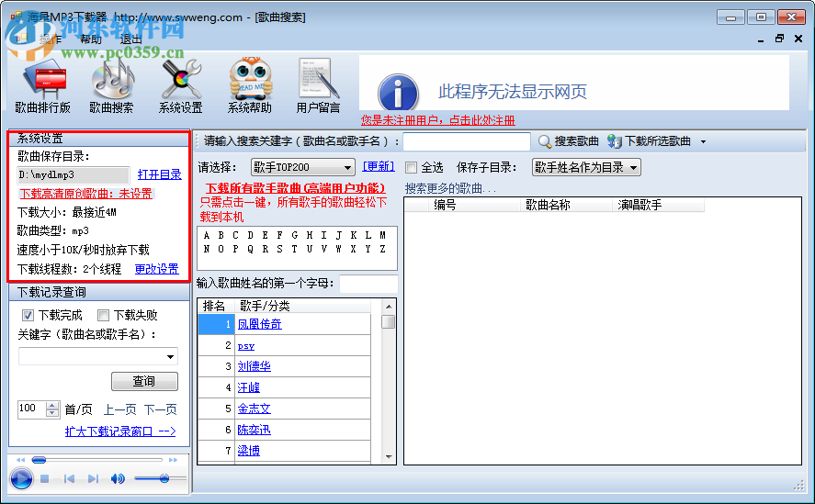Expand the arrow next to 下载所选歌曲
This screenshot has height=504, width=815.
[703, 141]
